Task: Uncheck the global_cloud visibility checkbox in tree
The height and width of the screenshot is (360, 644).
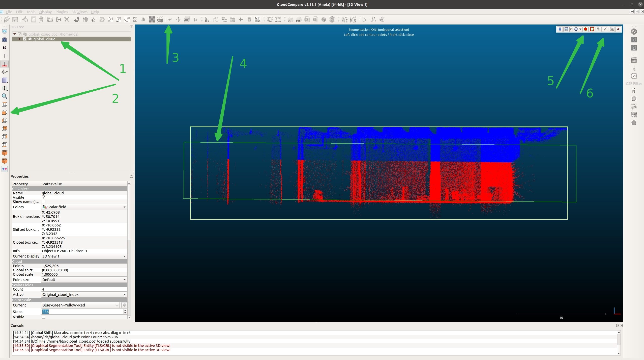Action: point(25,39)
